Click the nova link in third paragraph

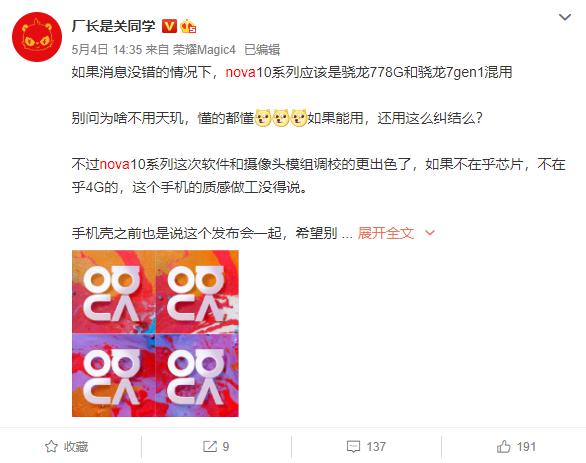[114, 164]
